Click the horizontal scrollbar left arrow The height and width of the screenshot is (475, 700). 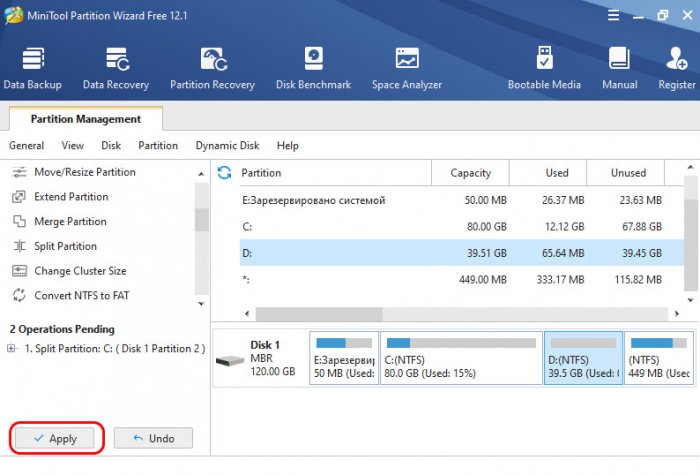(x=247, y=314)
